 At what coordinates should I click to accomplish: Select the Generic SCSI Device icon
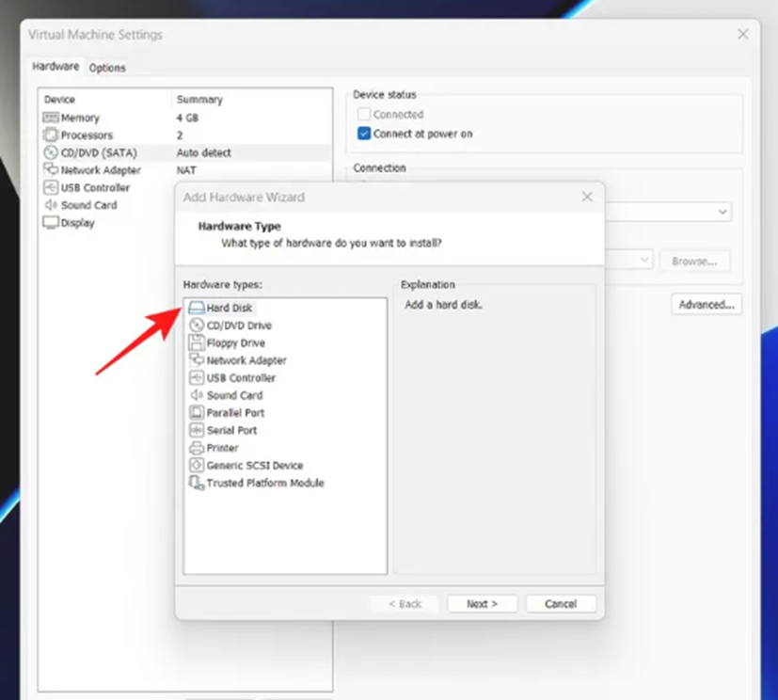point(197,466)
